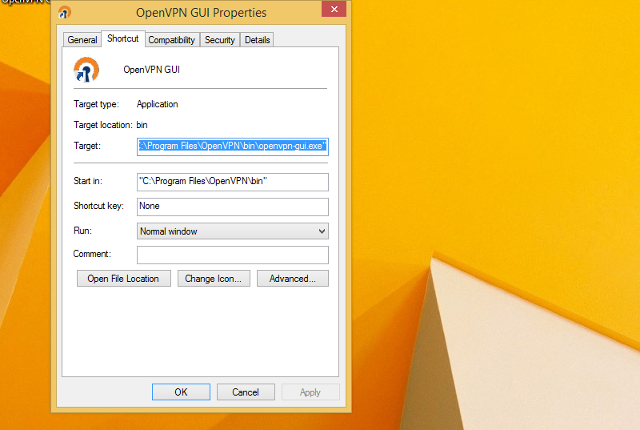Click the "Target type:" label

point(96,104)
